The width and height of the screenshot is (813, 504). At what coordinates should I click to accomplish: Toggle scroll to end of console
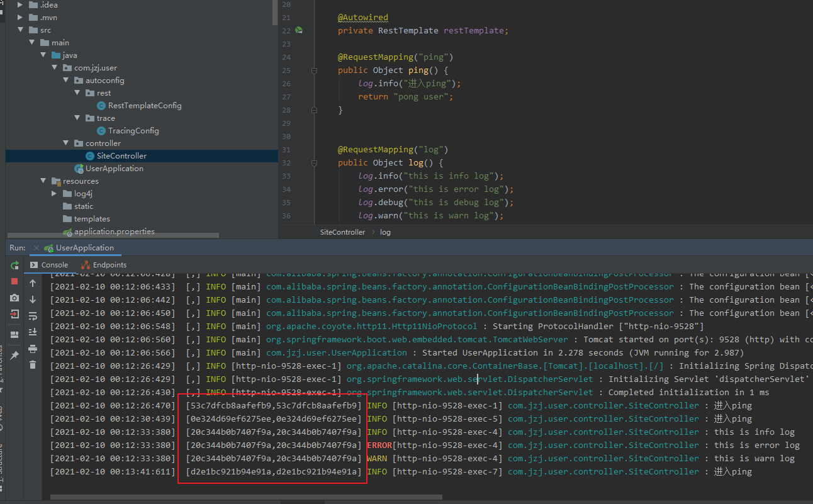(33, 332)
